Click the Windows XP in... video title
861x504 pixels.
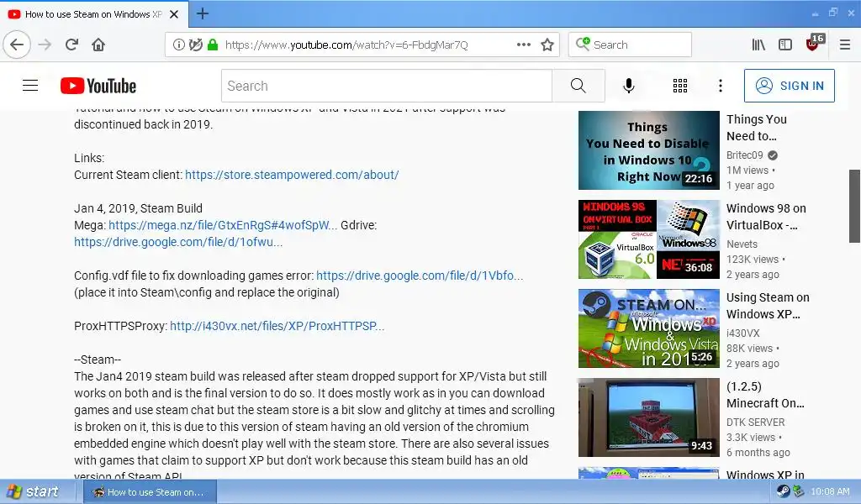(765, 475)
